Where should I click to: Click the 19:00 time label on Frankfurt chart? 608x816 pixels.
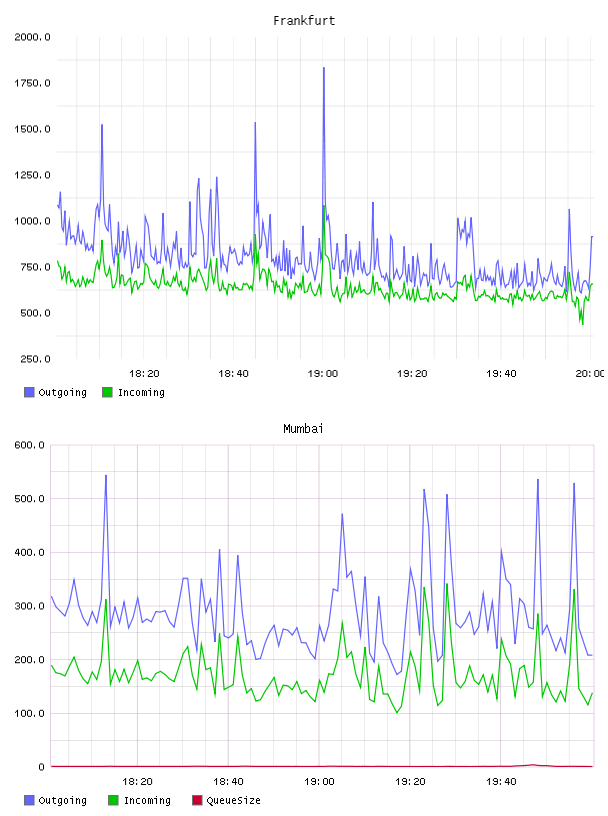coord(323,374)
